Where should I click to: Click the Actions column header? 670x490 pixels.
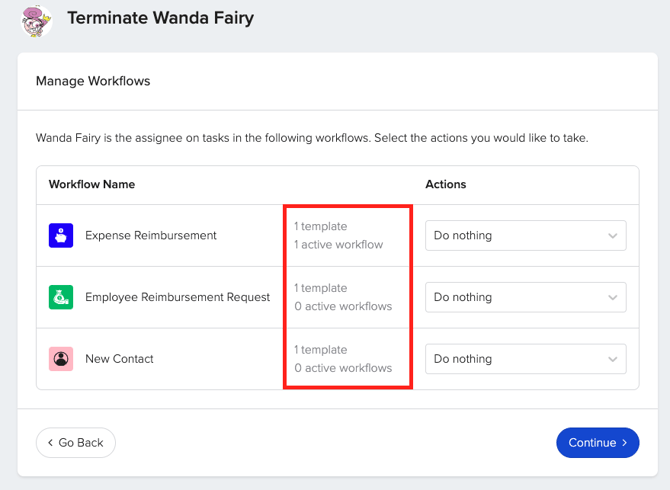pyautogui.click(x=446, y=184)
